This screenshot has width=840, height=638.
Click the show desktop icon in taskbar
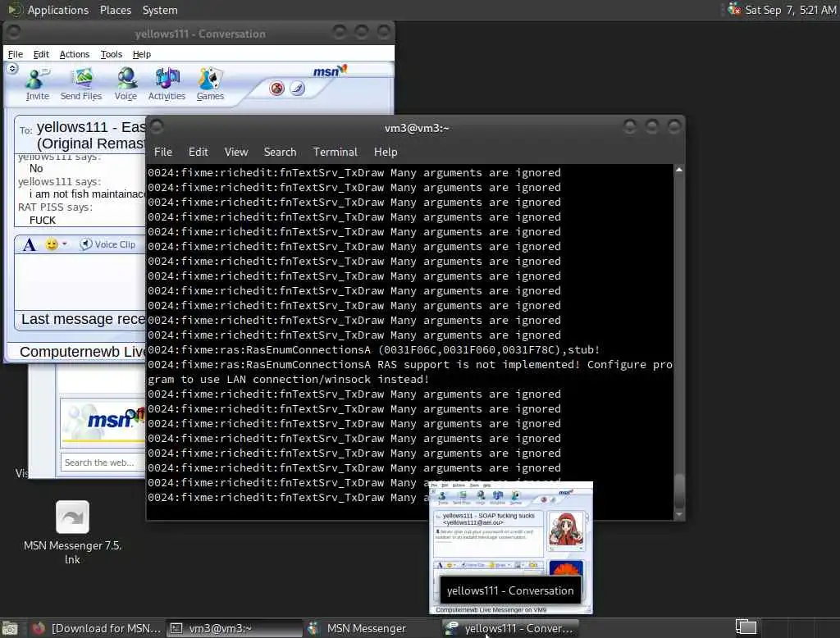pos(10,628)
